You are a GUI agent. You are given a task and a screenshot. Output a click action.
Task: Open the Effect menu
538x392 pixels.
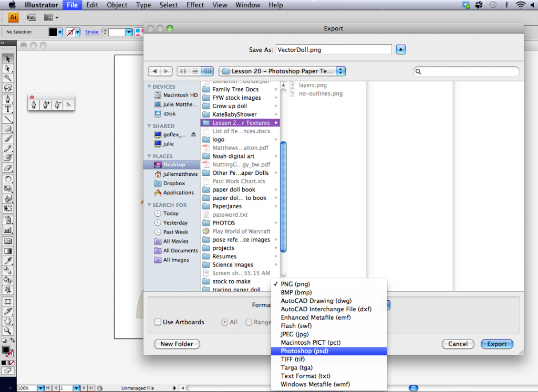[x=195, y=5]
